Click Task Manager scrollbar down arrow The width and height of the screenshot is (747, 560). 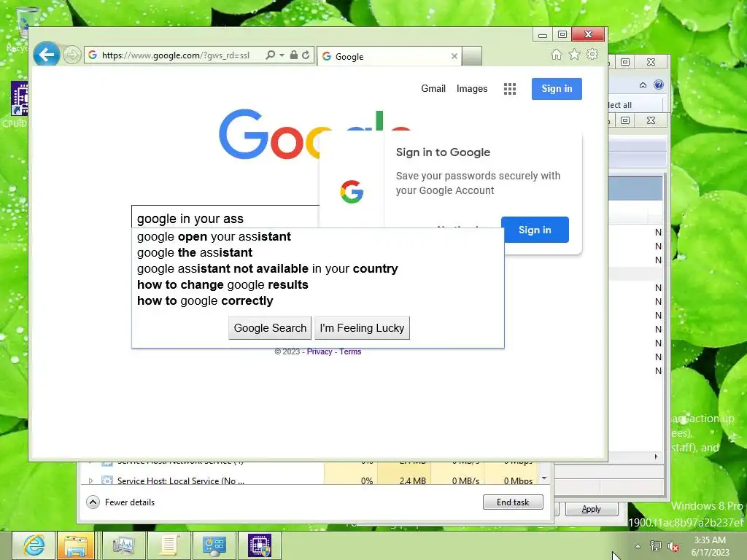click(x=544, y=478)
